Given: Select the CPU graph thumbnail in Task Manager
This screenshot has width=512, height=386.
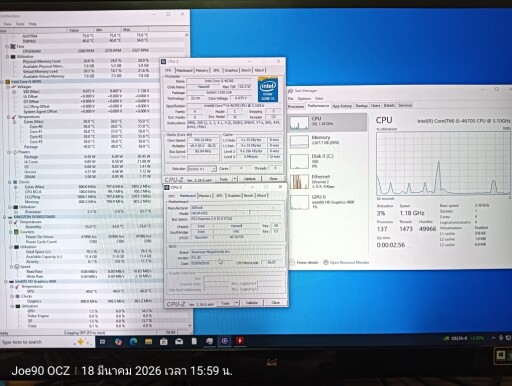Looking at the screenshot, I should click(299, 123).
